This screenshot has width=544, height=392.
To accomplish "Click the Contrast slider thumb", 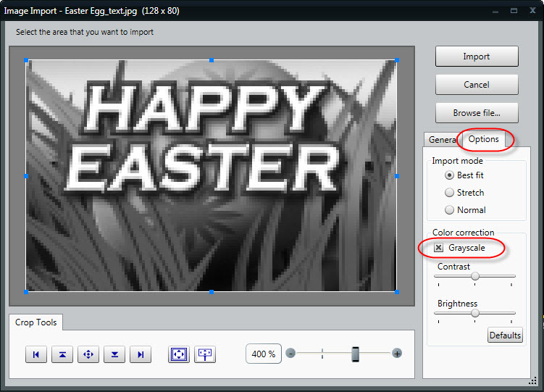I will (x=475, y=276).
